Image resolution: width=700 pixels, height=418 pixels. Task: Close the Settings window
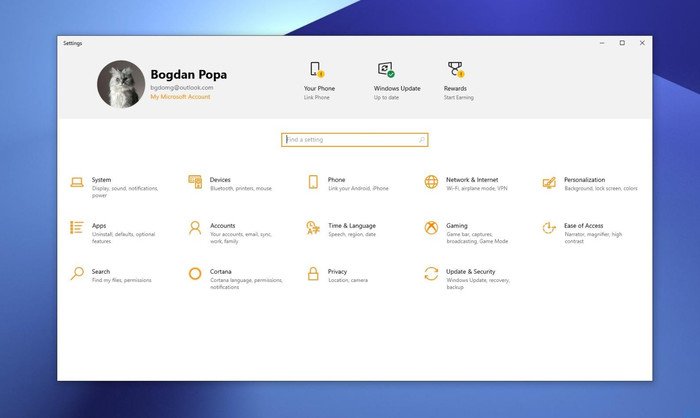[x=642, y=43]
